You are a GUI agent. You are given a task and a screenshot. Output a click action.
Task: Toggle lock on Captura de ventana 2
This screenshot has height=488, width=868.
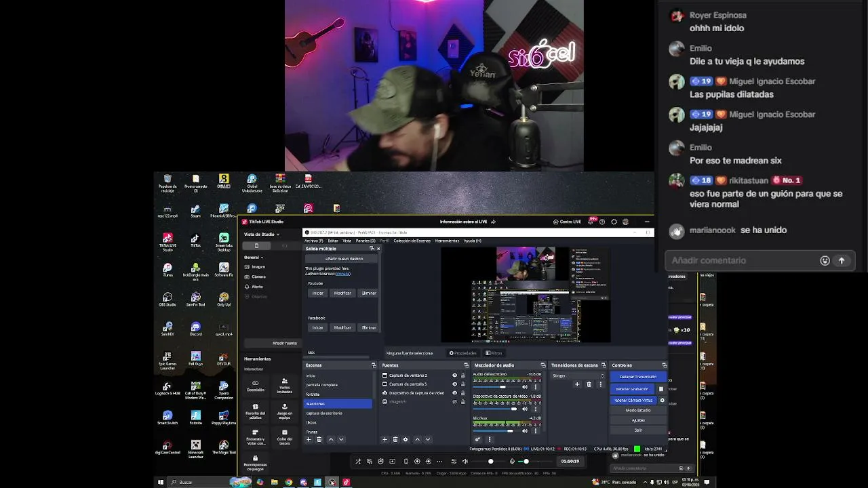[463, 375]
